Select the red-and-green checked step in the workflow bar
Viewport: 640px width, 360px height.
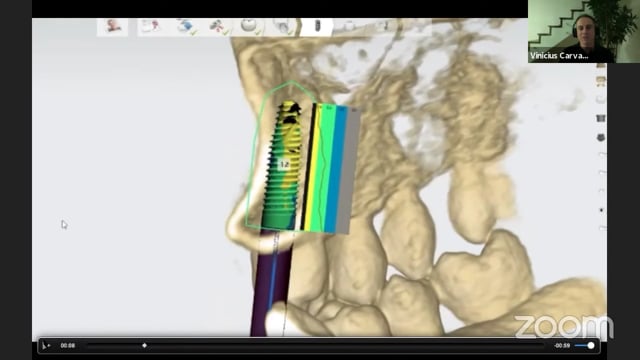tap(218, 27)
